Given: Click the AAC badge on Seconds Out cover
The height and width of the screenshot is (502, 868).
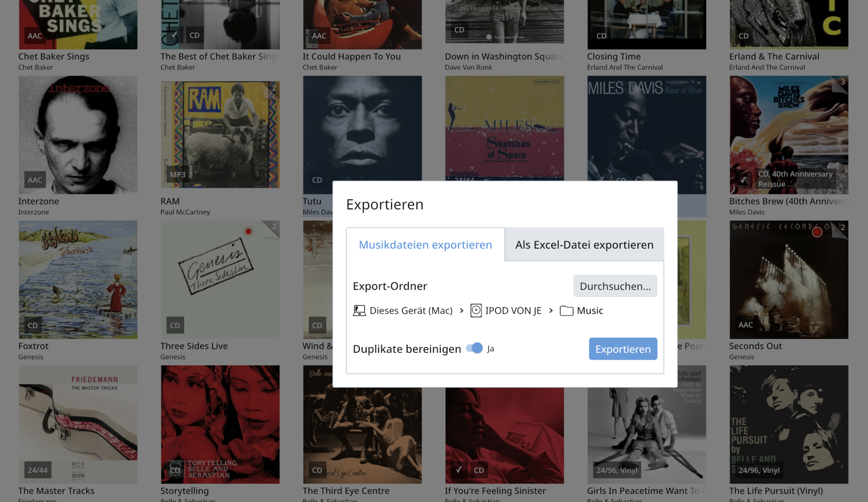Looking at the screenshot, I should (745, 325).
